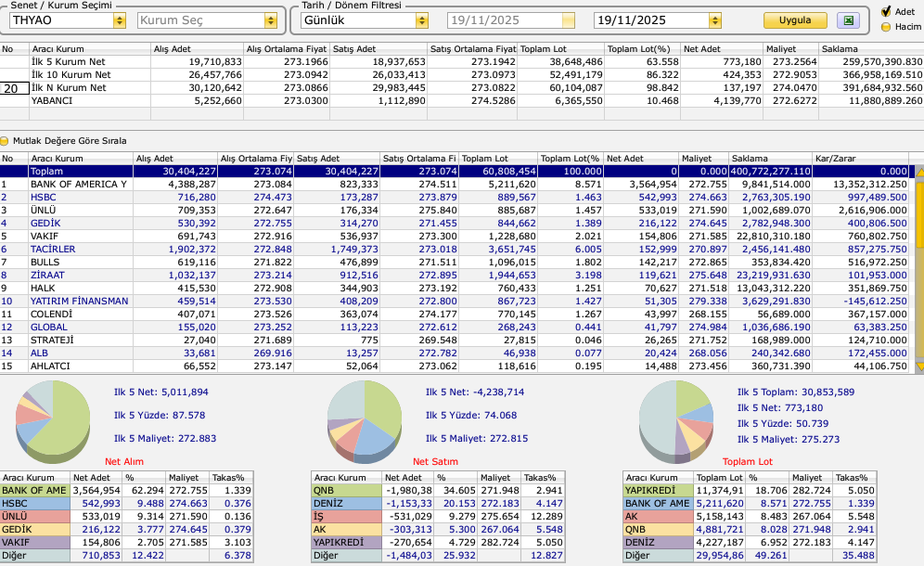Image resolution: width=924 pixels, height=566 pixels.
Task: Click the İlk 5 Kurum Net summary row
Action: coord(462,62)
